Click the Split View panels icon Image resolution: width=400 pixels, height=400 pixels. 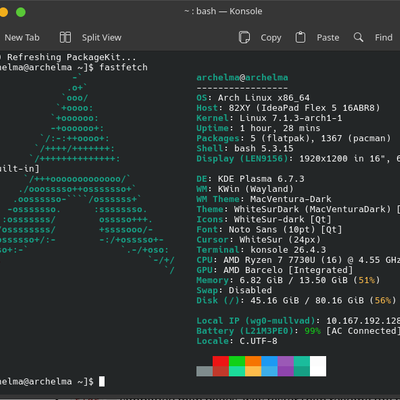tap(65, 37)
